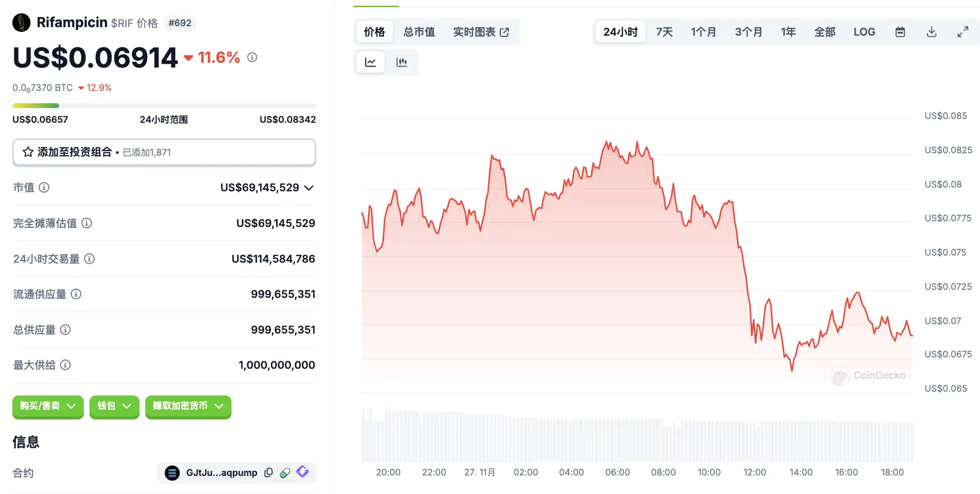Open the calendar date picker icon

click(x=900, y=32)
